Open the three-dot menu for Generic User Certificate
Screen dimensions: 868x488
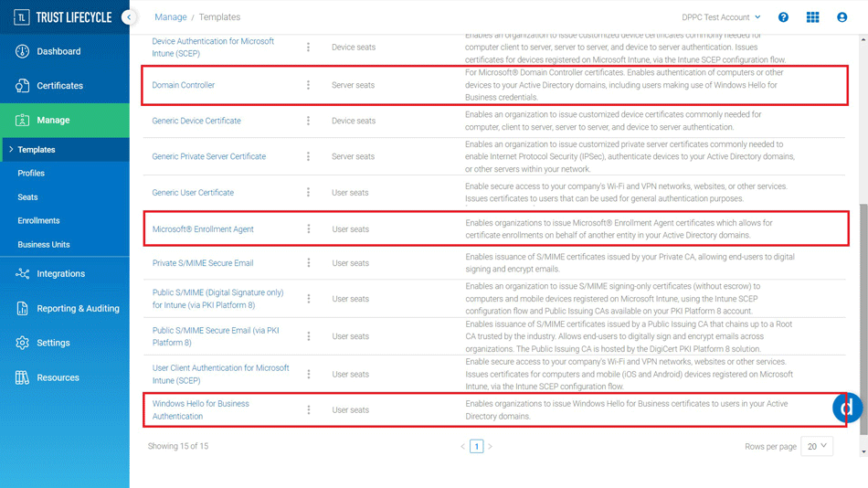point(308,193)
